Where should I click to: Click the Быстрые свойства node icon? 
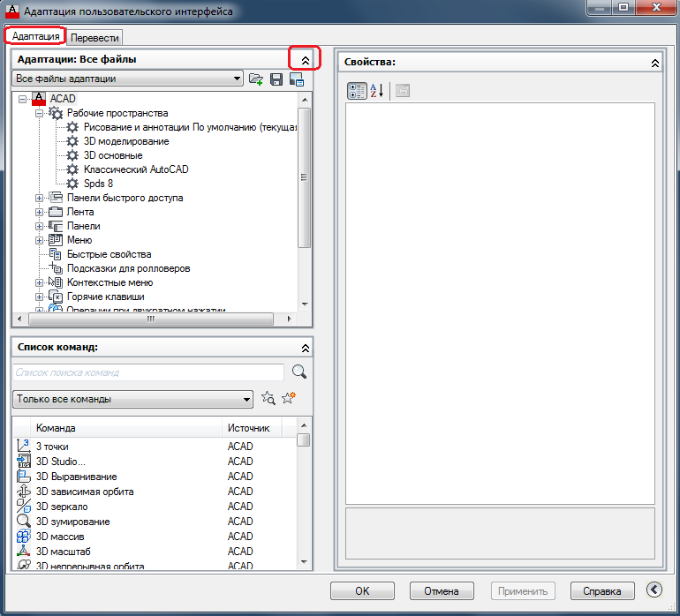56,254
